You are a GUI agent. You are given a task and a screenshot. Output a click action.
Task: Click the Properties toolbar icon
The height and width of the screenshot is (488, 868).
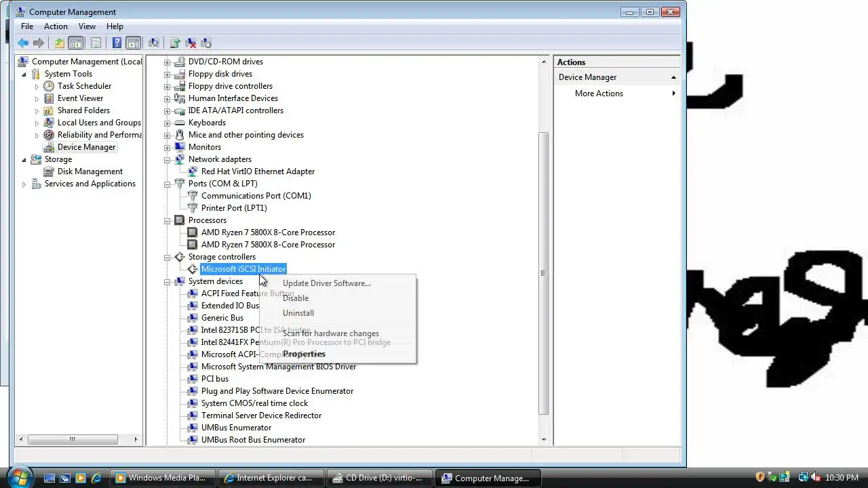96,43
